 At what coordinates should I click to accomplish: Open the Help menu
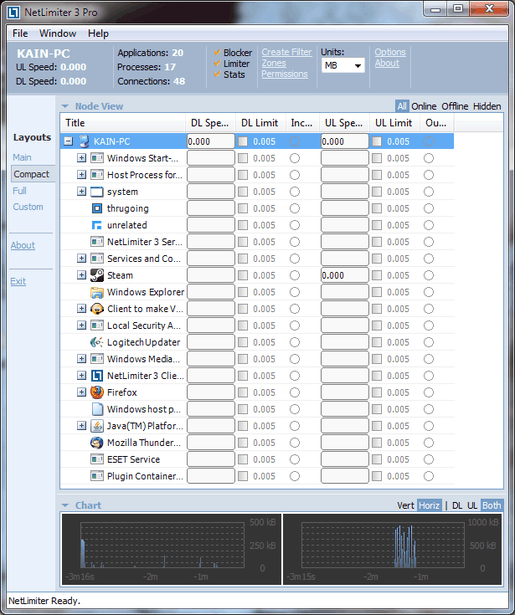pos(98,33)
